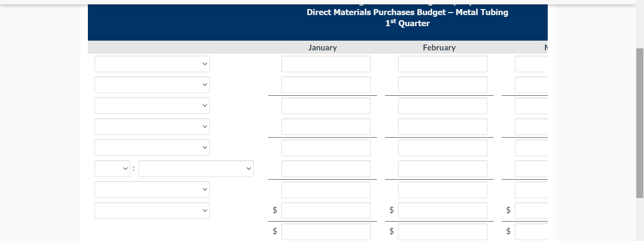Click the third-month dollar field in eighth row
The width and height of the screenshot is (644, 241).
tap(531, 210)
